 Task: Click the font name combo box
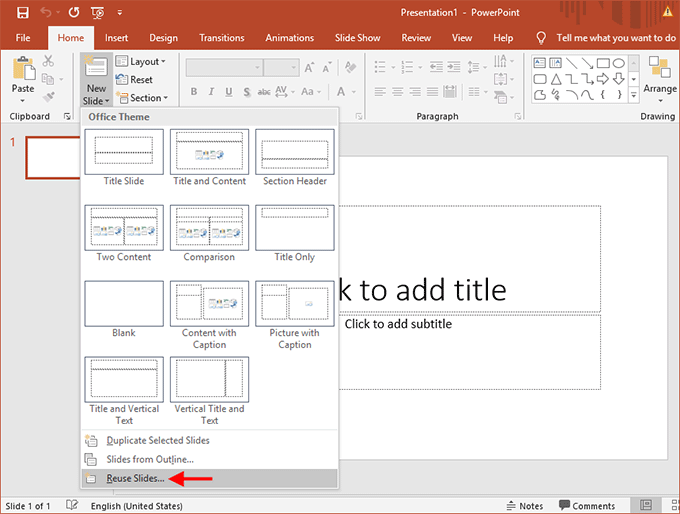coord(224,68)
